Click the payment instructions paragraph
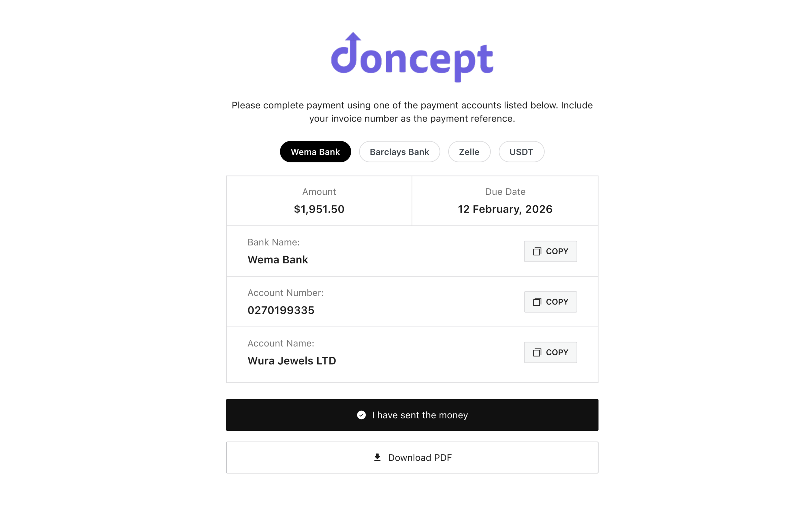Image resolution: width=798 pixels, height=532 pixels. 412,112
